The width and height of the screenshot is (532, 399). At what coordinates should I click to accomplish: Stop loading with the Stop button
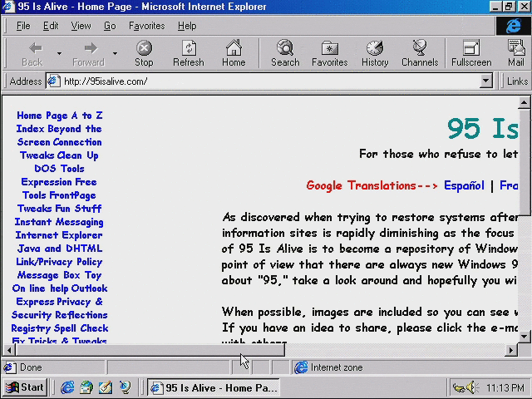[x=144, y=53]
